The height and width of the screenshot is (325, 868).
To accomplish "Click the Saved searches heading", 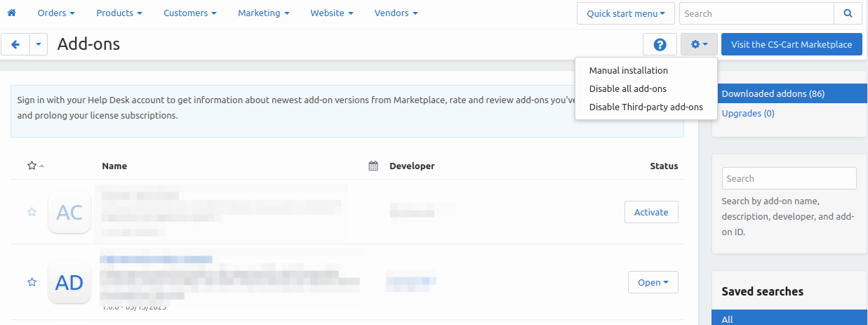I will coord(763,291).
